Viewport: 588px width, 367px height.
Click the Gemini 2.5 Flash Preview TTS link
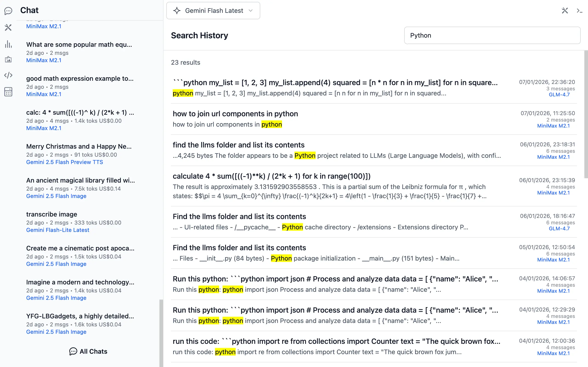pos(64,162)
